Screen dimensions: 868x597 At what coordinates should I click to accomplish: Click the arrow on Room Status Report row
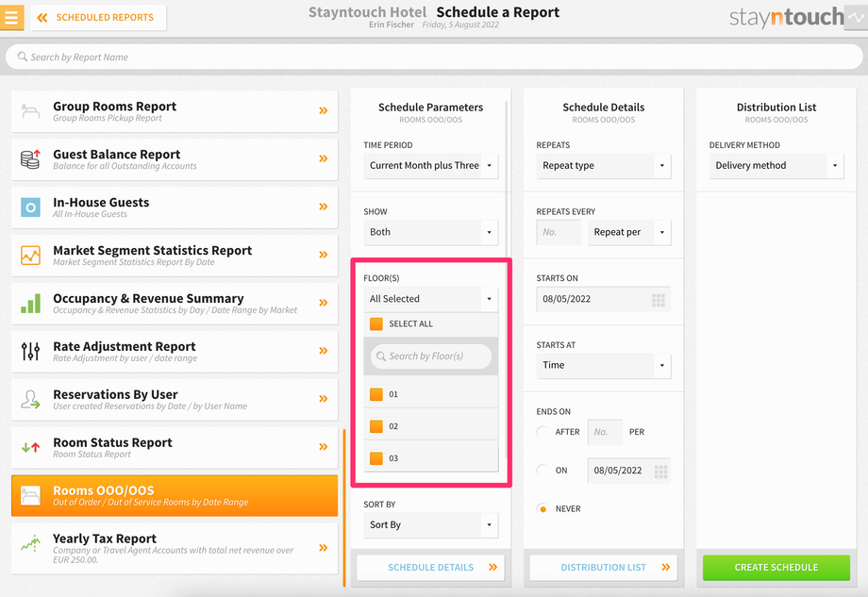(324, 446)
